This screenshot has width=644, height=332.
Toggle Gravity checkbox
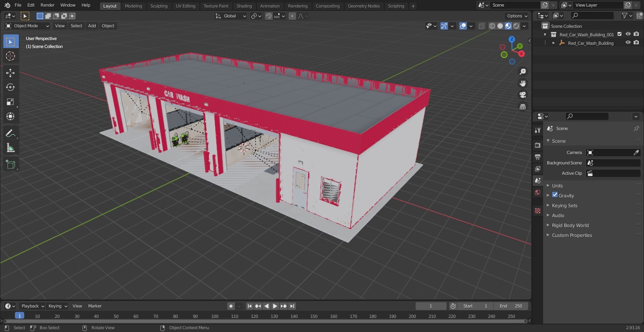pyautogui.click(x=555, y=195)
